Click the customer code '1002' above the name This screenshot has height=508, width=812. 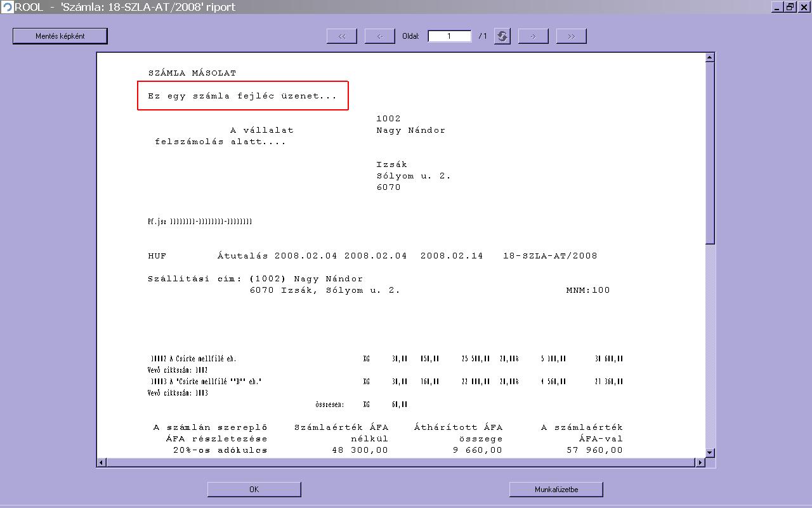(x=388, y=119)
